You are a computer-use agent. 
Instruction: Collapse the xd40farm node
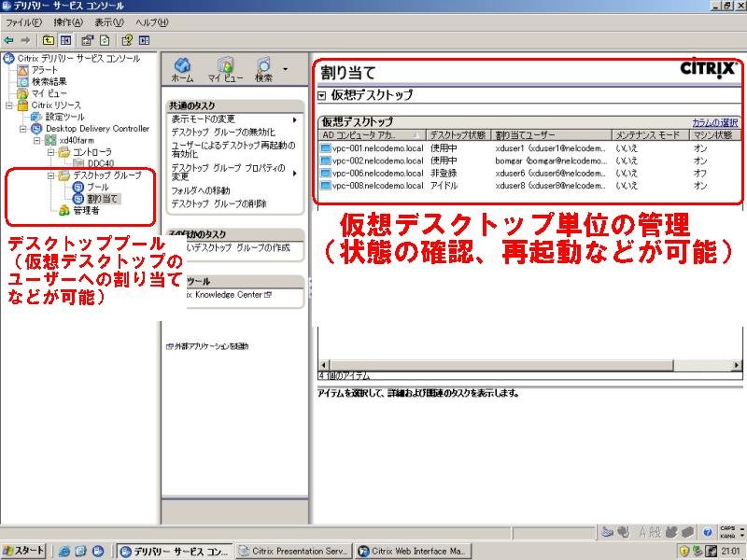pos(36,141)
